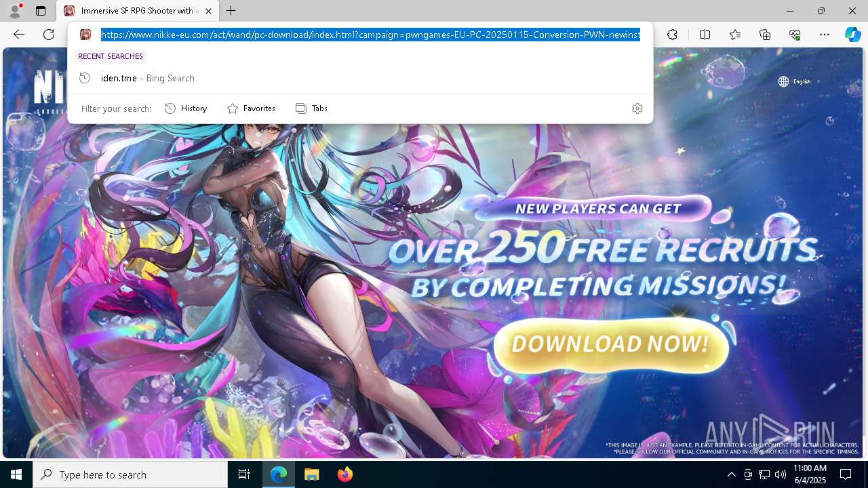Filter search by Favorites
The image size is (868, 488).
click(251, 108)
